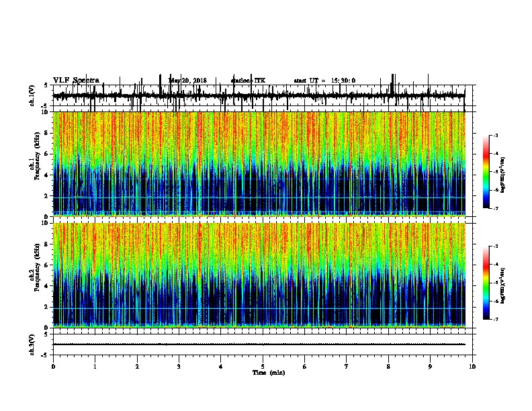The width and height of the screenshot is (532, 411).
Task: Click the time axis tick label "10"
Action: point(472,367)
